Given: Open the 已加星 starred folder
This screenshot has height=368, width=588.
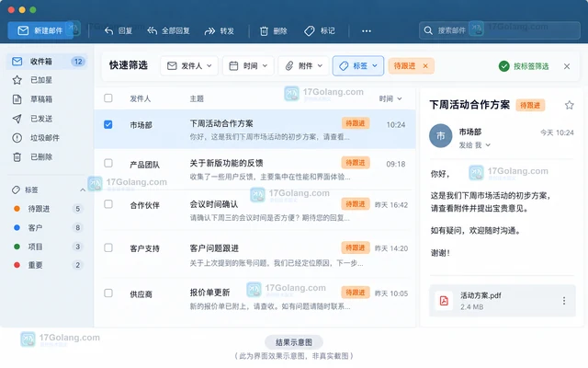Looking at the screenshot, I should pos(47,80).
